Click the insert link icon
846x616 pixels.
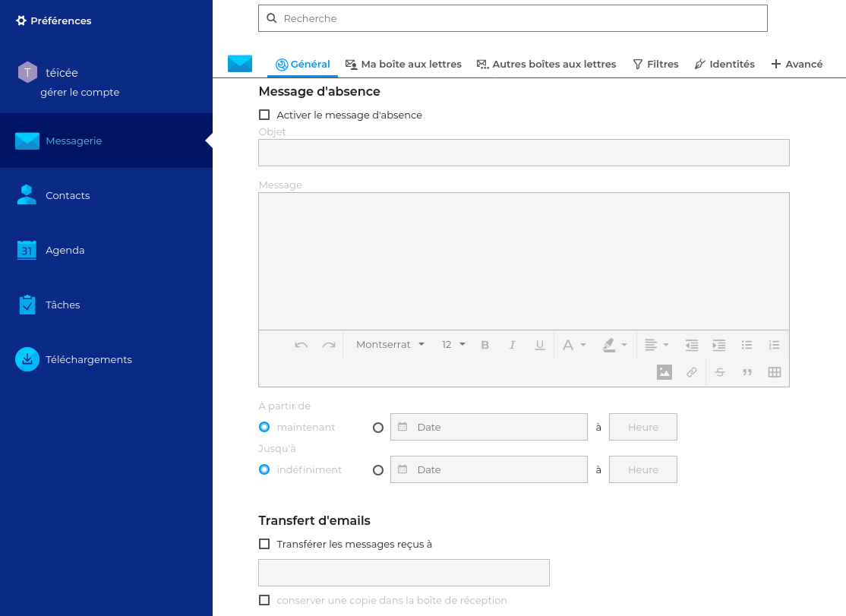[x=692, y=372]
